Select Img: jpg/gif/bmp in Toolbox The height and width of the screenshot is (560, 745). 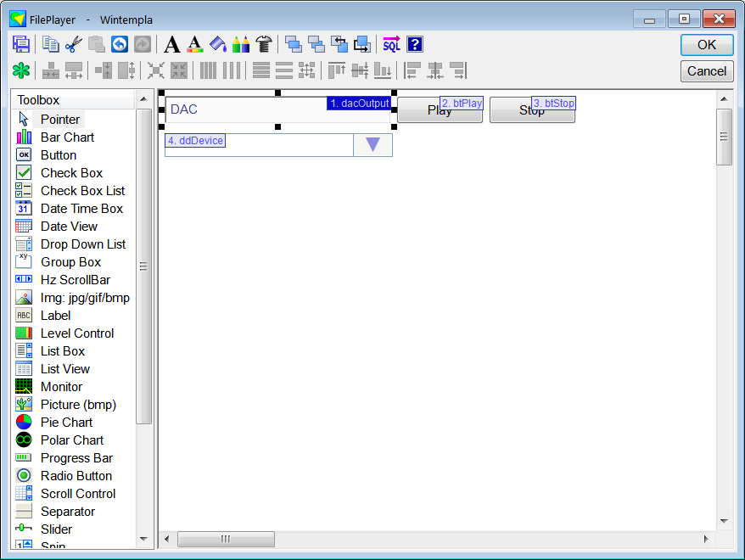coord(85,298)
